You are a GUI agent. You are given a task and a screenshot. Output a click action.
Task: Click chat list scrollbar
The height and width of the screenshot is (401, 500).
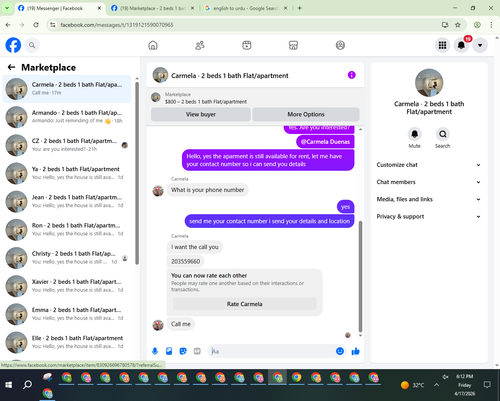click(x=137, y=173)
